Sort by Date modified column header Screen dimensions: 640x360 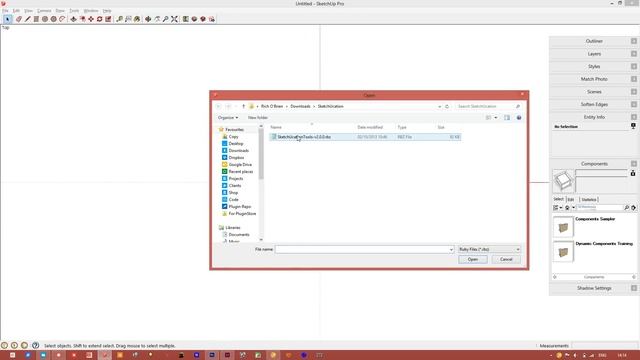point(370,127)
